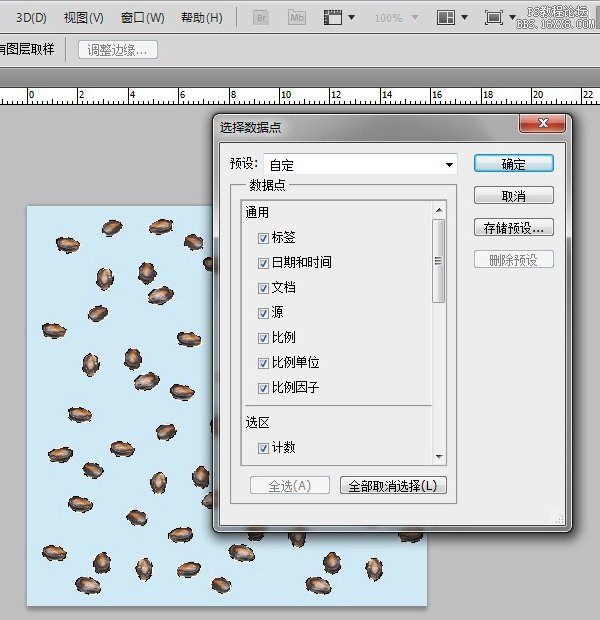Viewport: 600px width, 620px height.
Task: Uncheck the 文档 checkbox
Action: point(263,288)
